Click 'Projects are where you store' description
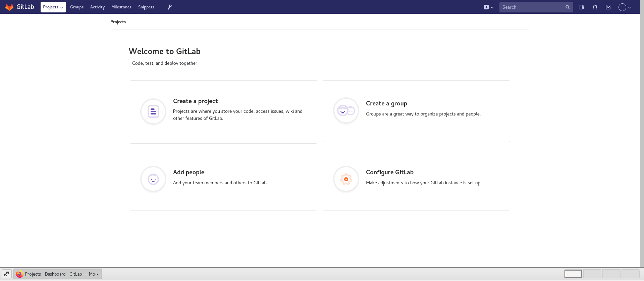Viewport: 644px width, 281px height. [238, 114]
